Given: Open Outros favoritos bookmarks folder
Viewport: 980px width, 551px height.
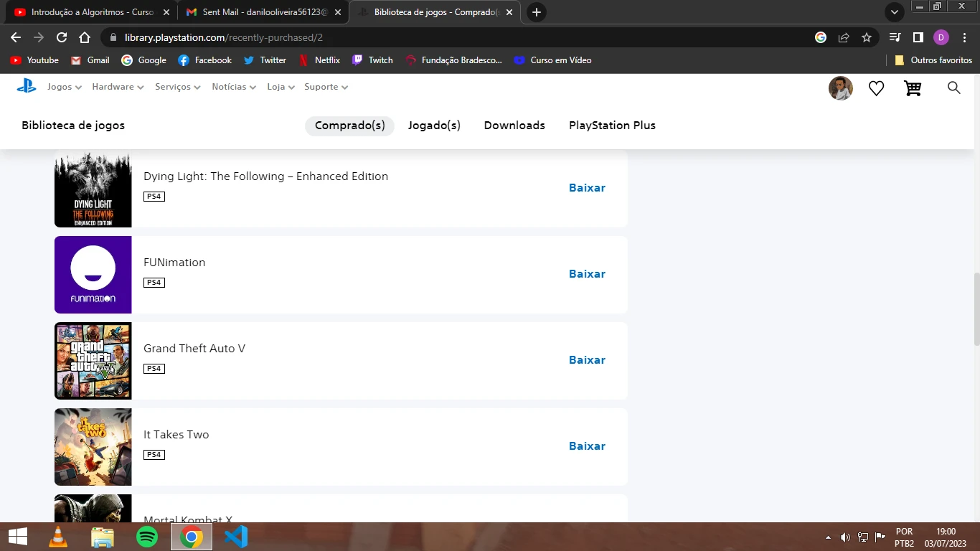Looking at the screenshot, I should (933, 60).
